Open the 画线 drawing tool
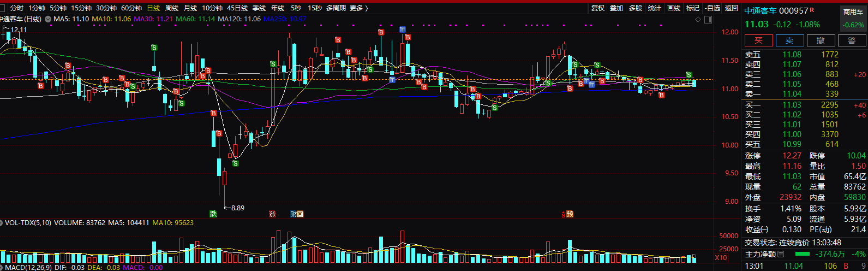Screen dimensions: 868x271 (x=674, y=8)
